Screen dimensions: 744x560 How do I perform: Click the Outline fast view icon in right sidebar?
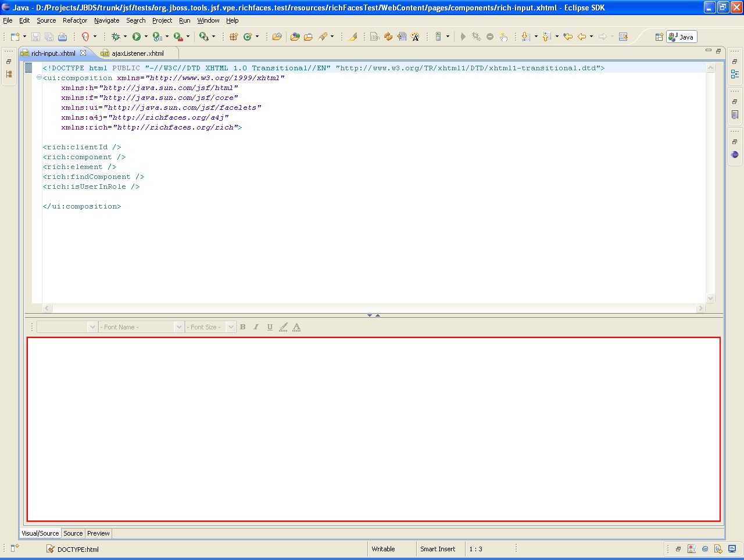735,74
